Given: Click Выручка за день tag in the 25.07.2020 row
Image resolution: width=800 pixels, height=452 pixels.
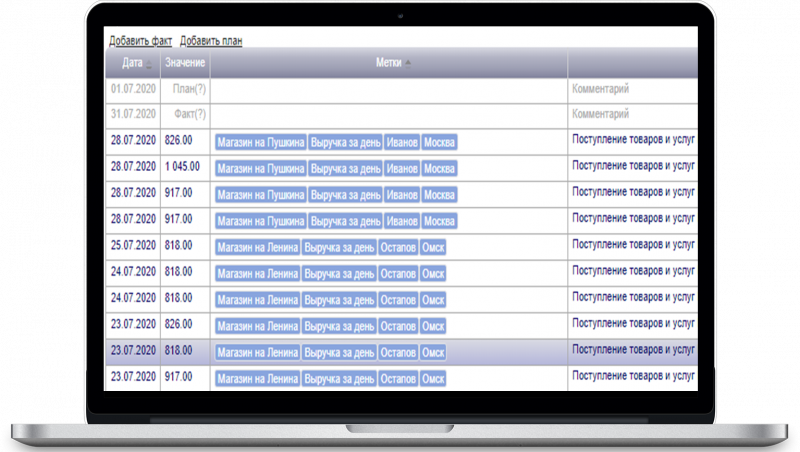Looking at the screenshot, I should pos(339,247).
